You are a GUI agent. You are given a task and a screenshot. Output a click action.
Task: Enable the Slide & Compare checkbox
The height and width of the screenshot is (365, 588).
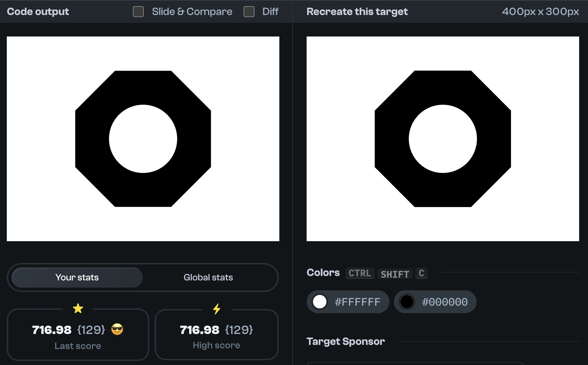click(x=138, y=12)
